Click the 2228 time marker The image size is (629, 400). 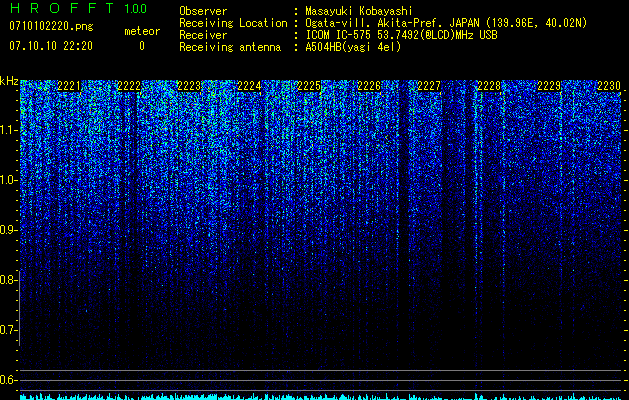click(489, 86)
